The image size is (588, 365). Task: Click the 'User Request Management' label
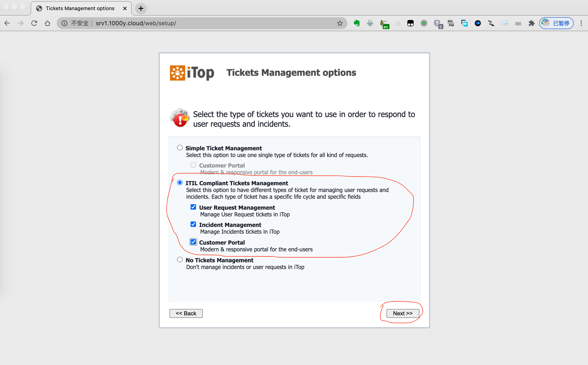click(237, 207)
